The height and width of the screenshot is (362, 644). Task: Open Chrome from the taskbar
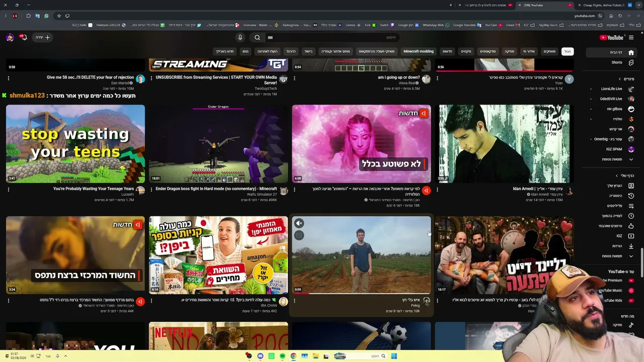293,356
